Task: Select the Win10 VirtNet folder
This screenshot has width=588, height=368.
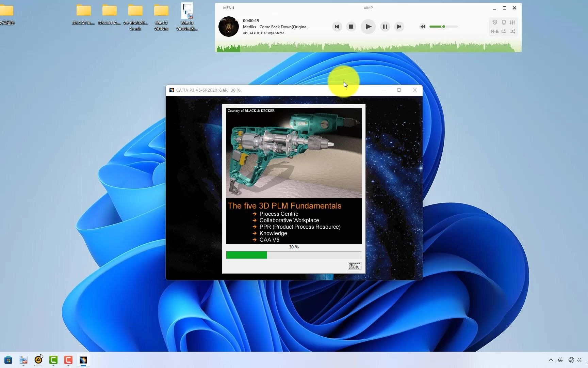Action: (161, 17)
